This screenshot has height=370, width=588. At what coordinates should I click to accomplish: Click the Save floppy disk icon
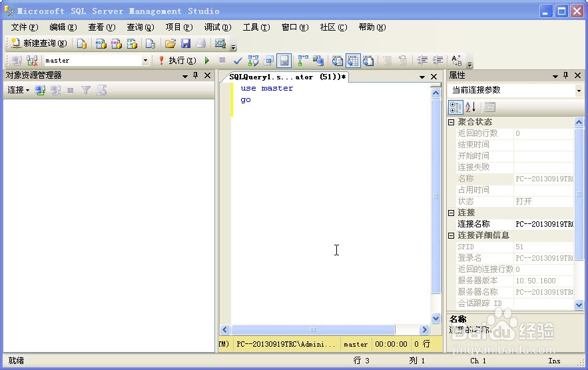coord(186,43)
